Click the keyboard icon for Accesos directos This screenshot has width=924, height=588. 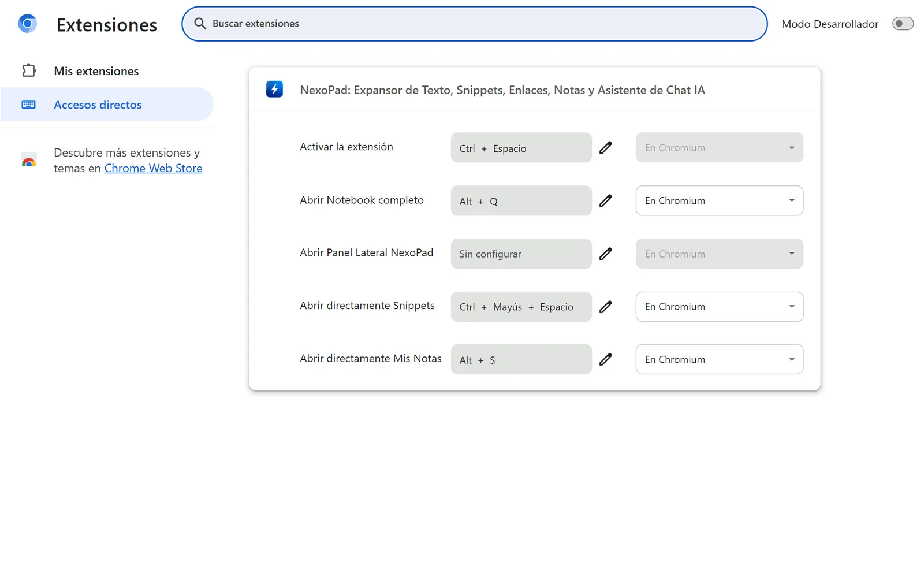click(29, 105)
